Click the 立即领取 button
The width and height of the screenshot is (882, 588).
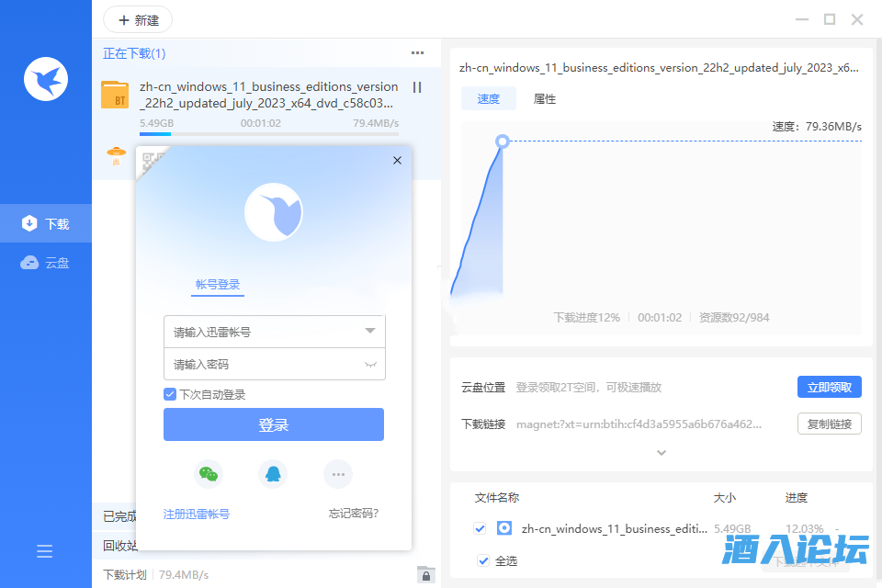(x=829, y=387)
